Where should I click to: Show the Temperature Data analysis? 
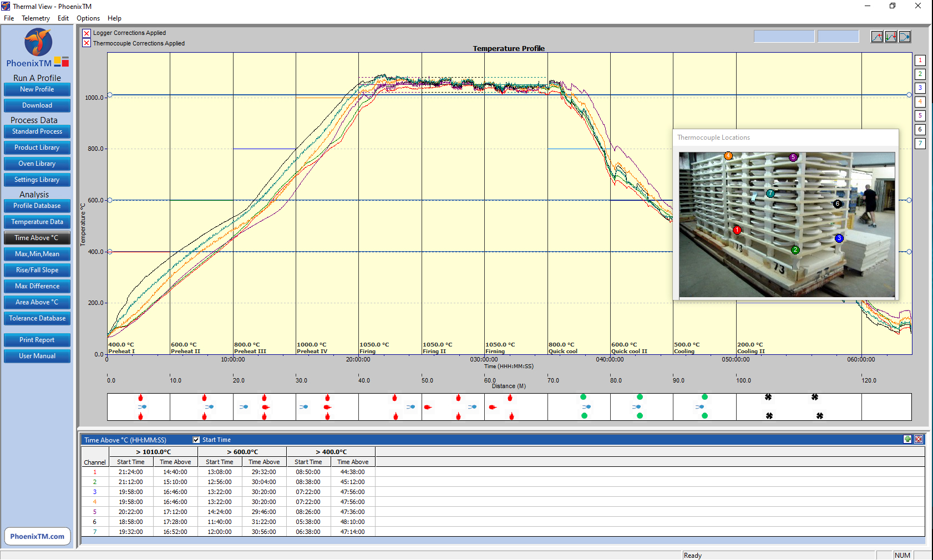tap(37, 222)
